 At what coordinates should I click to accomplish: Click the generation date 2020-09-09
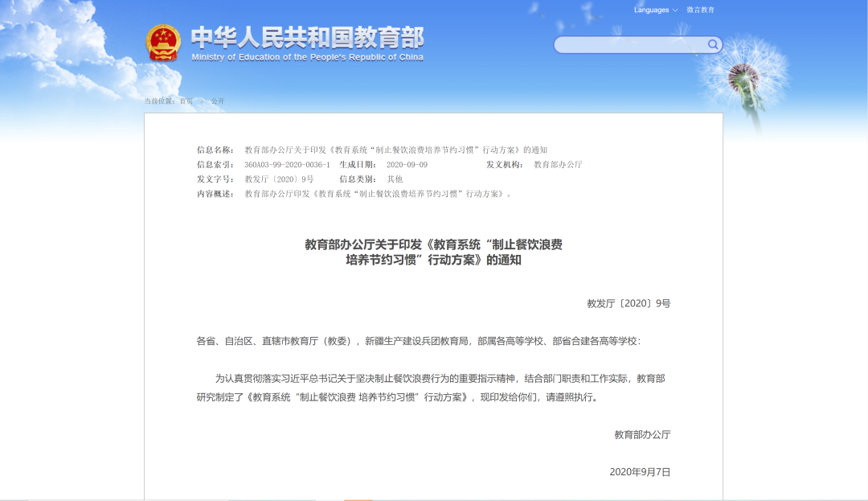tap(407, 164)
